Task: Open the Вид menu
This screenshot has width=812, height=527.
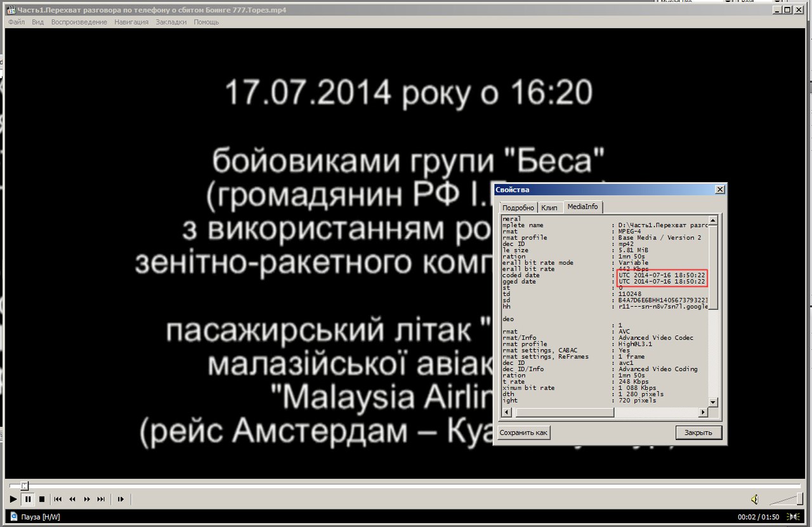Action: (x=38, y=22)
